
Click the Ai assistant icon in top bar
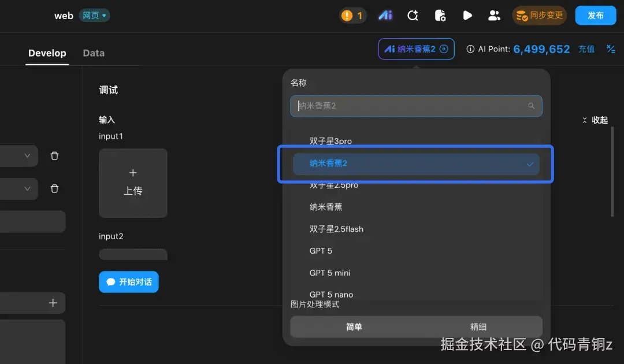pyautogui.click(x=385, y=16)
